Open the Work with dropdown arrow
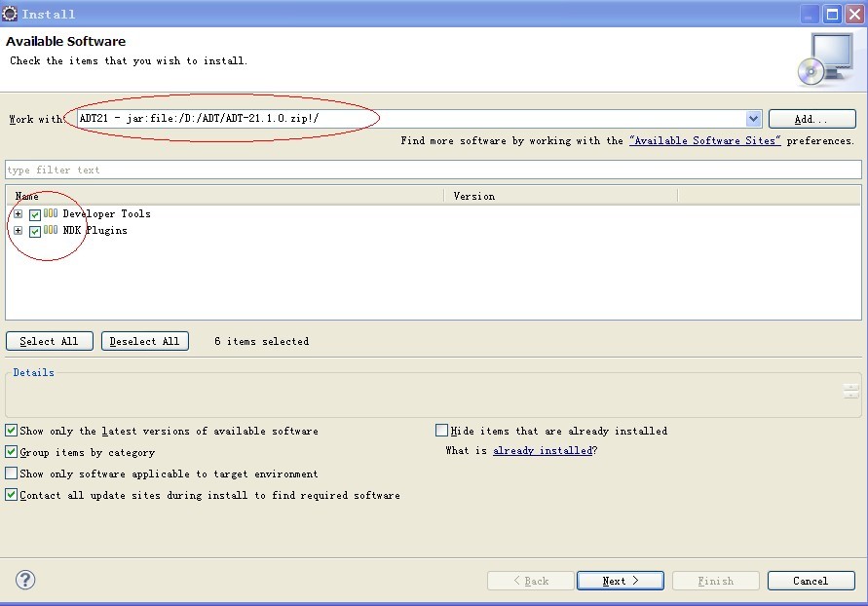This screenshot has width=868, height=606. pyautogui.click(x=753, y=119)
